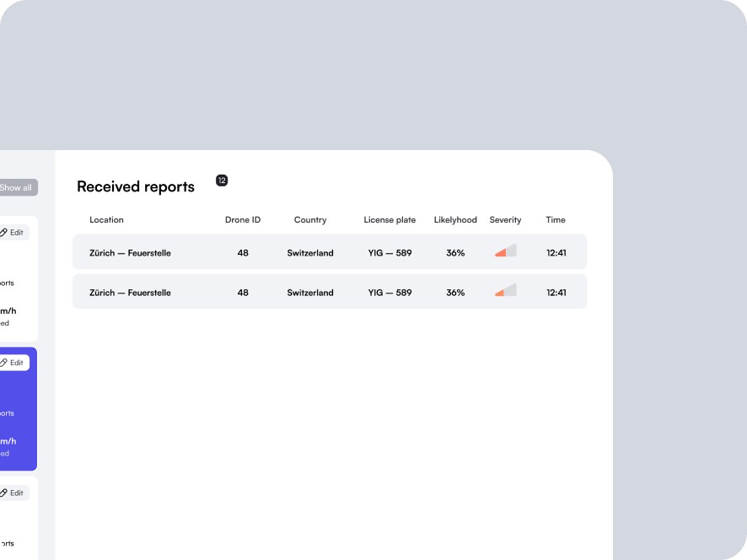Click the Show all button in the sidebar

coord(15,187)
